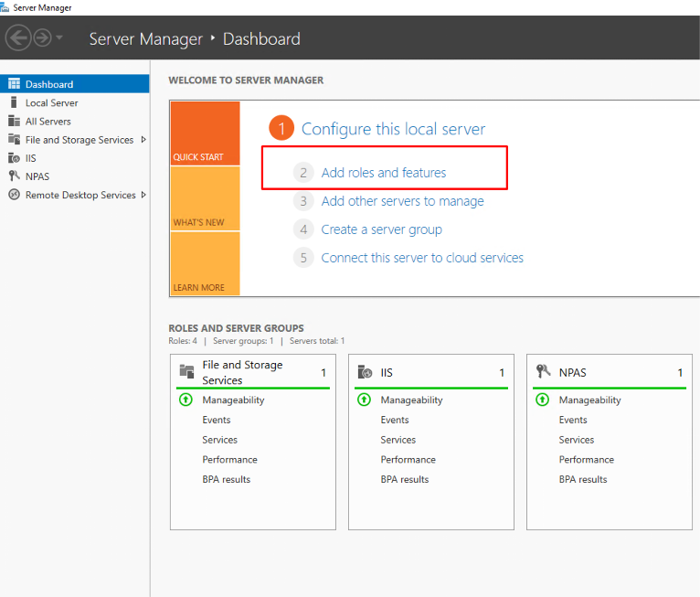The image size is (700, 597).
Task: Click the Remote Desktop Services icon
Action: pyautogui.click(x=14, y=195)
